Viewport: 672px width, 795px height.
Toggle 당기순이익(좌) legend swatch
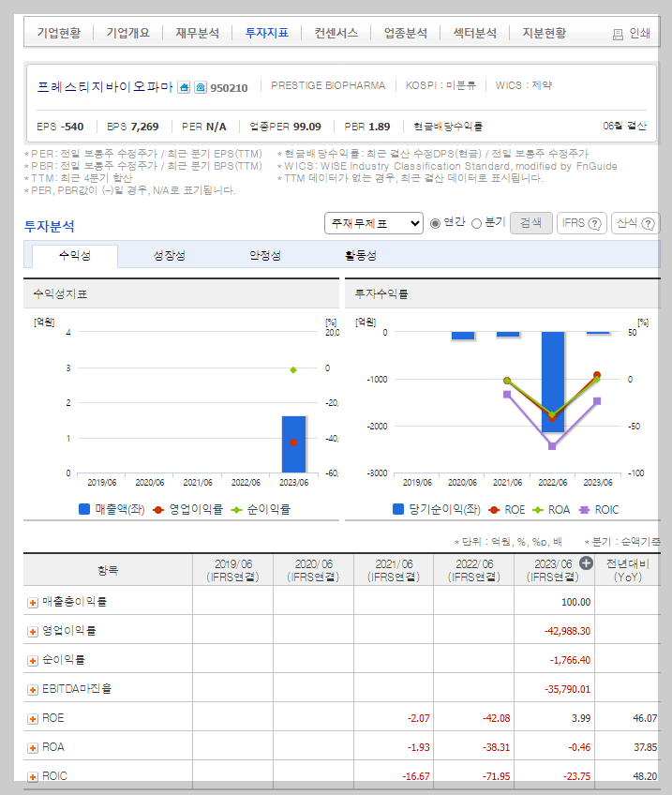pyautogui.click(x=398, y=509)
